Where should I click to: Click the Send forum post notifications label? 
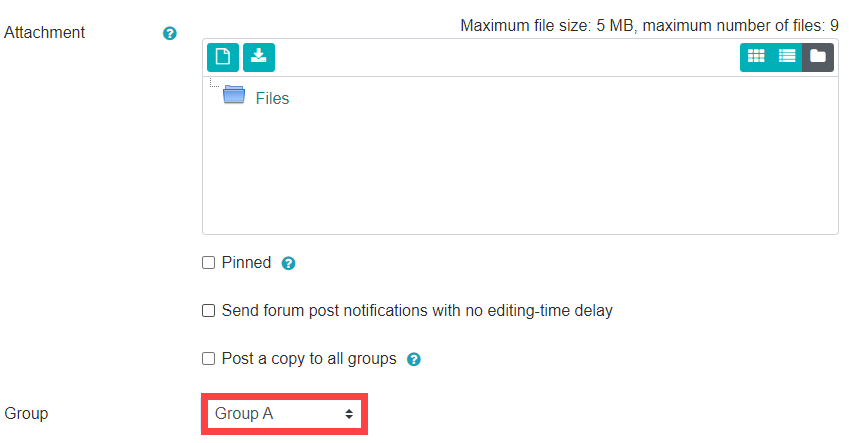point(417,311)
